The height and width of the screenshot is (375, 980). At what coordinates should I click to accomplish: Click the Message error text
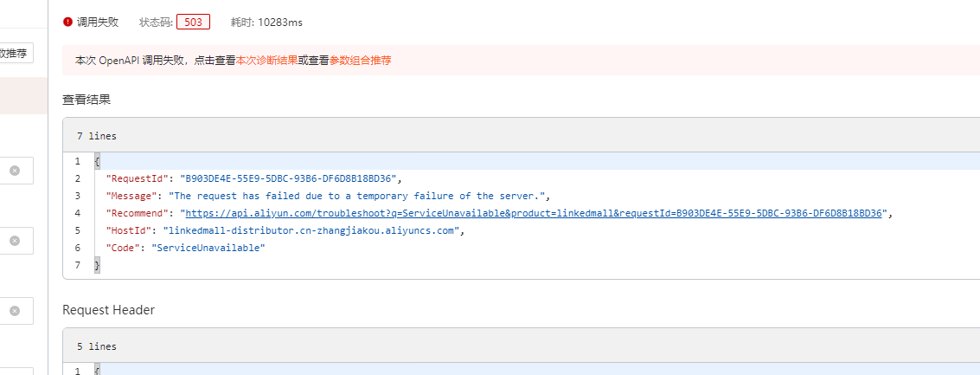(359, 196)
